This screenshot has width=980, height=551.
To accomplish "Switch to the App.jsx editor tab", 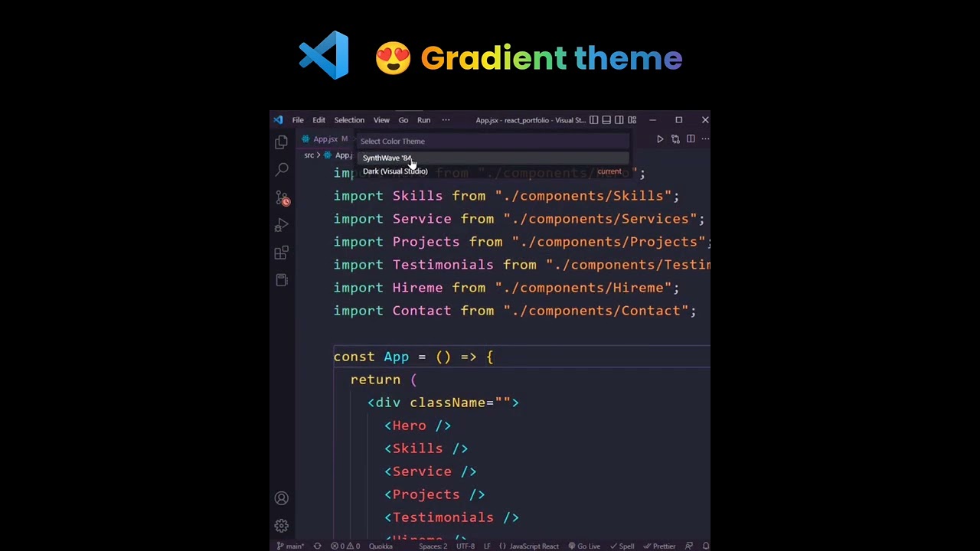I will 325,139.
